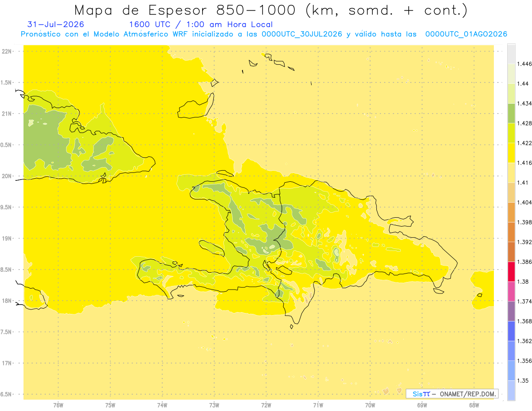Click the 76W longitude axis label
The width and height of the screenshot is (532, 411).
(x=58, y=405)
